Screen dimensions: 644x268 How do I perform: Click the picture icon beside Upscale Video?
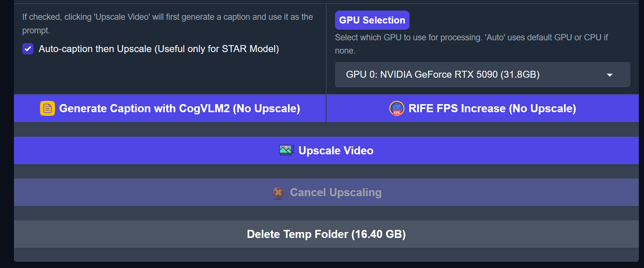pyautogui.click(x=286, y=150)
